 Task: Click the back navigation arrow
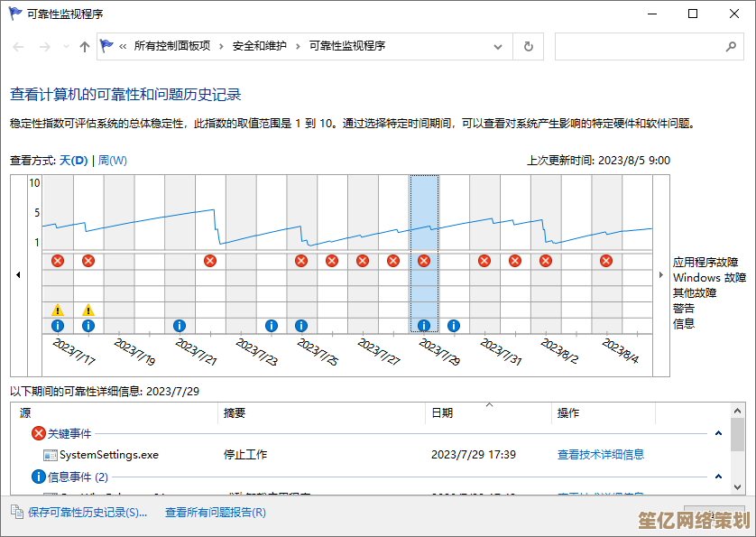(16, 46)
